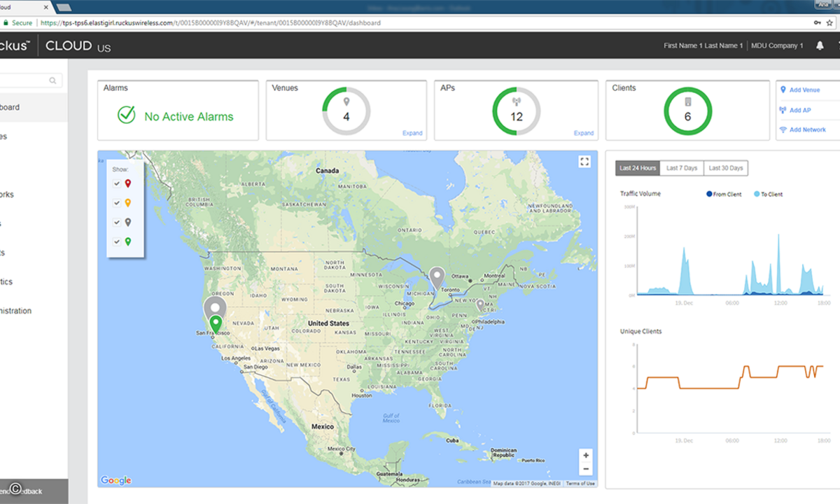This screenshot has height=504, width=840.
Task: Open a new browser tab
Action: (64, 7)
